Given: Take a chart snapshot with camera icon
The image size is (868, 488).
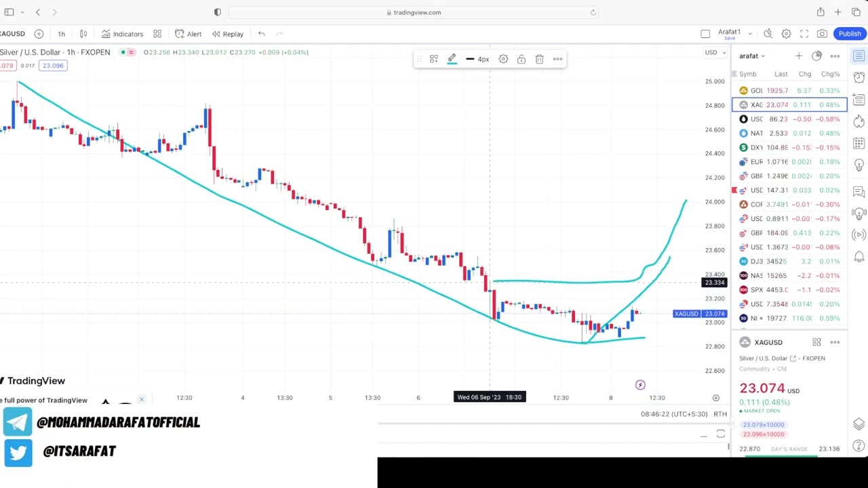Looking at the screenshot, I should coord(822,34).
